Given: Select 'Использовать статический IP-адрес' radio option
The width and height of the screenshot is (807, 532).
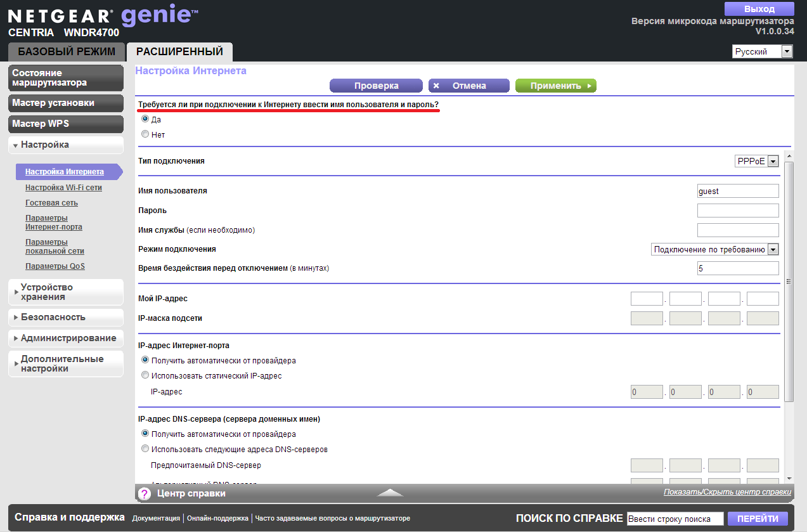Looking at the screenshot, I should pyautogui.click(x=145, y=375).
